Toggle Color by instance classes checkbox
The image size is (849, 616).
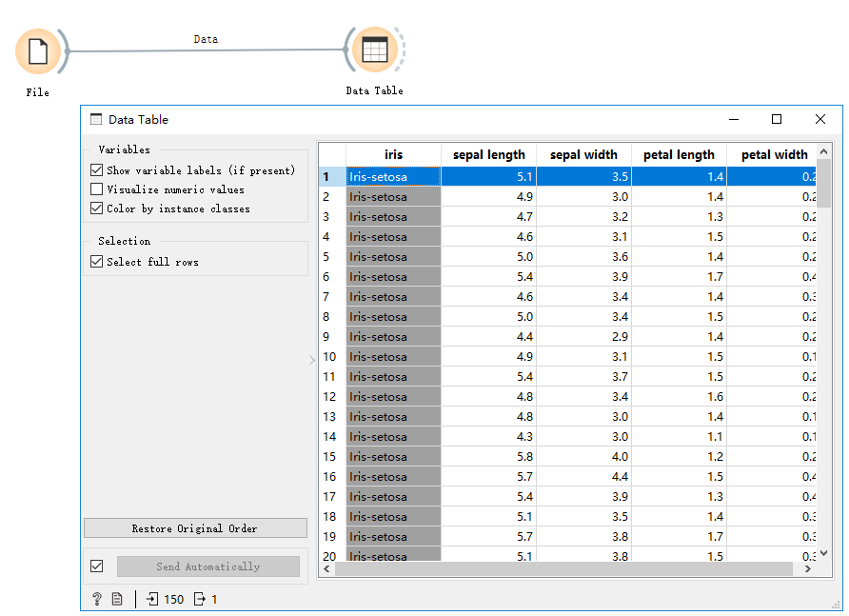[x=96, y=209]
